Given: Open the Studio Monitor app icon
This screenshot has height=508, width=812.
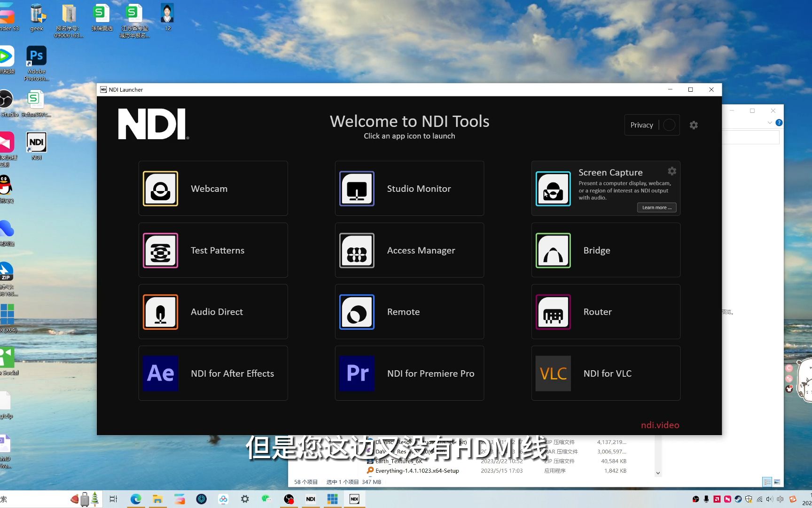Looking at the screenshot, I should click(x=357, y=189).
